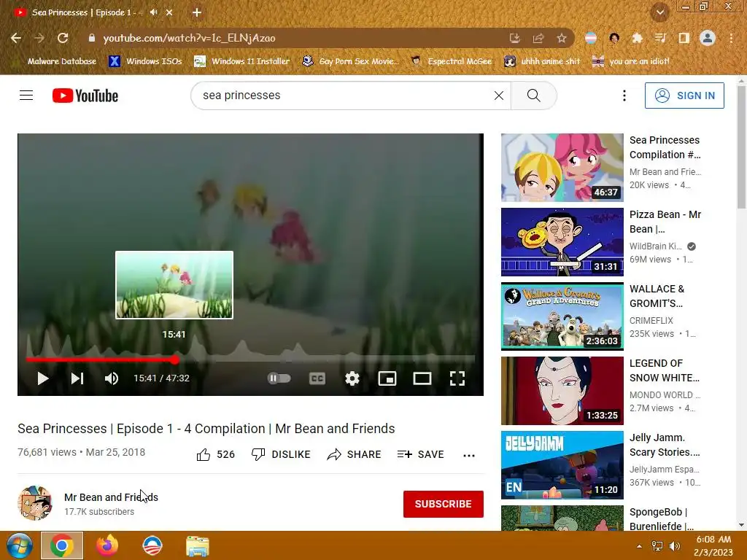The height and width of the screenshot is (560, 747).
Task: Open Pizza Bean - Mr Bean video title
Action: tap(665, 222)
